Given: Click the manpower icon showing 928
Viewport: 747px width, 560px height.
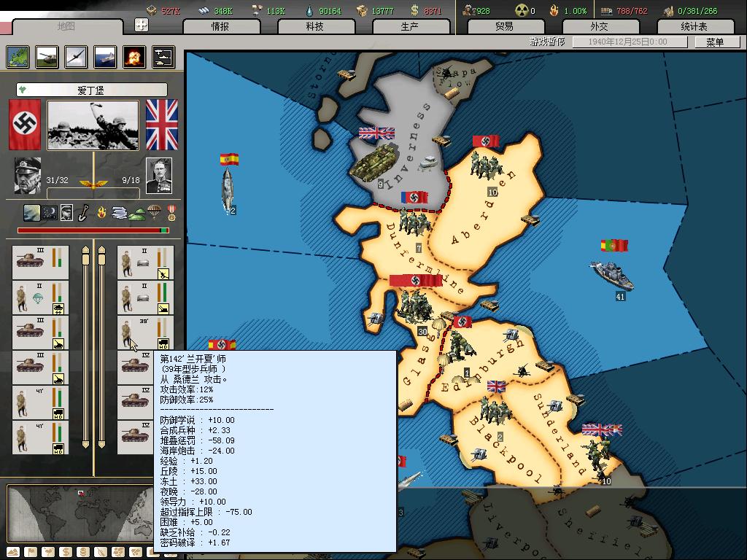Looking at the screenshot, I should (470, 10).
